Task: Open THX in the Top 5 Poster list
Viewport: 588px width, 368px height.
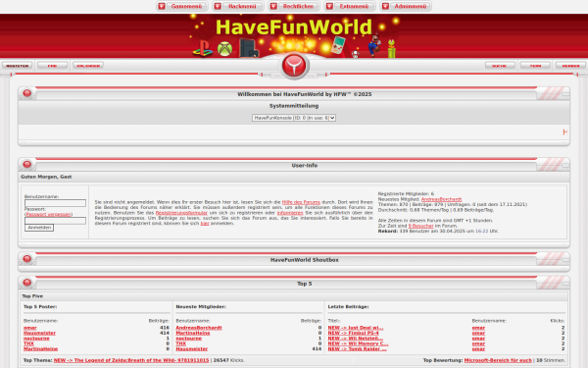Action: pyautogui.click(x=28, y=343)
